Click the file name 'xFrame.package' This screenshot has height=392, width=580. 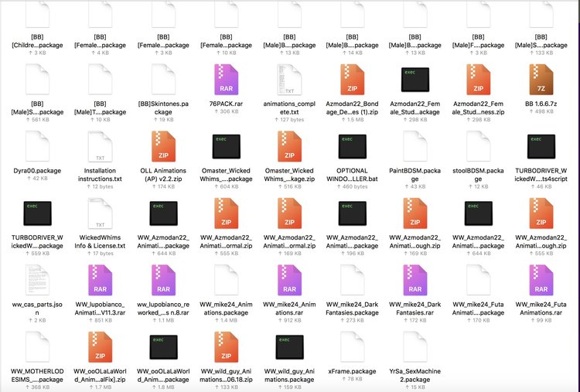(x=352, y=371)
